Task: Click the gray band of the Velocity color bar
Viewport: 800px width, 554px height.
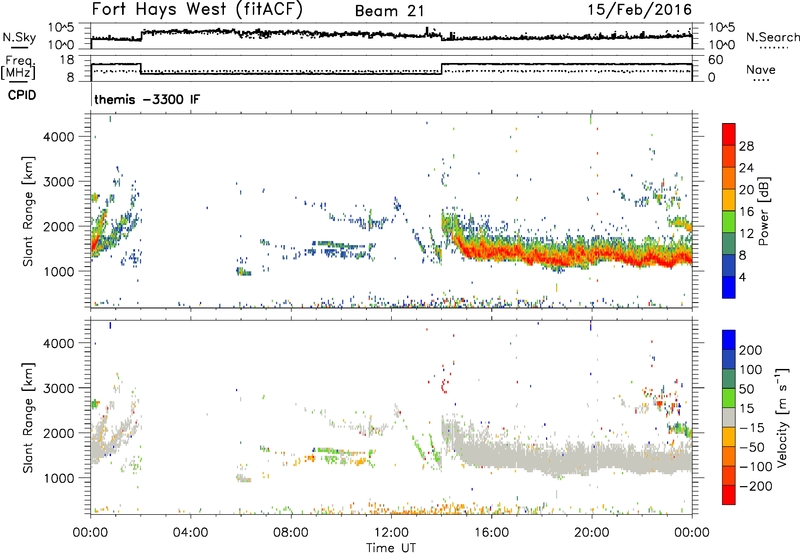Action: (729, 418)
